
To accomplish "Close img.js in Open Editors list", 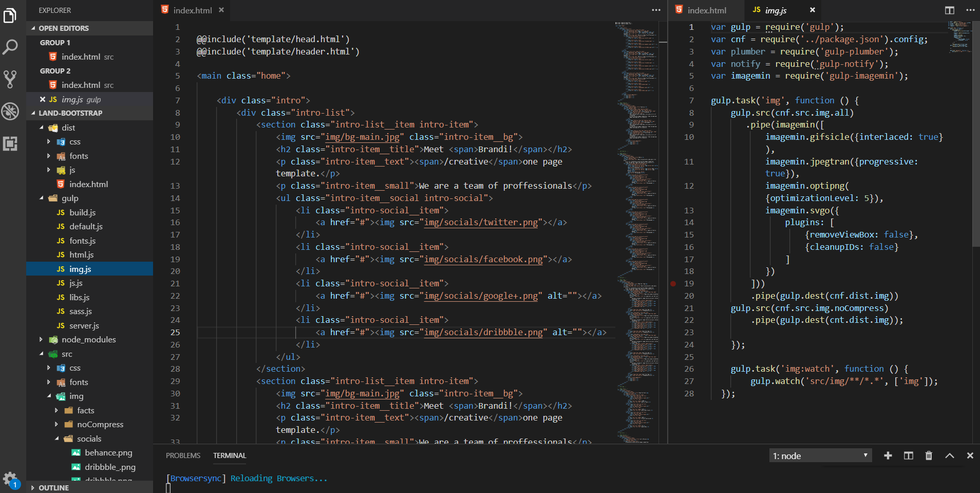I will 43,99.
